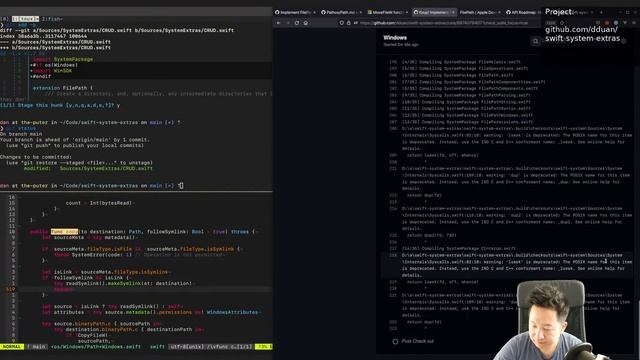This screenshot has width=640, height=360.
Task: Click the swift filetype label in statusline
Action: point(157,347)
